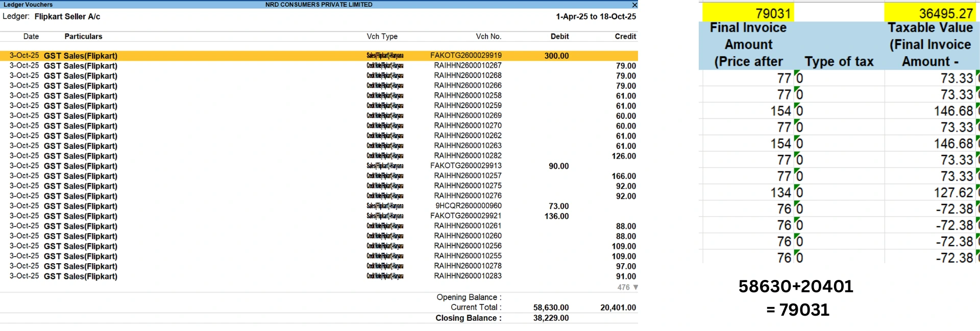Select voucher RAIHHN2600010255

tap(319, 256)
